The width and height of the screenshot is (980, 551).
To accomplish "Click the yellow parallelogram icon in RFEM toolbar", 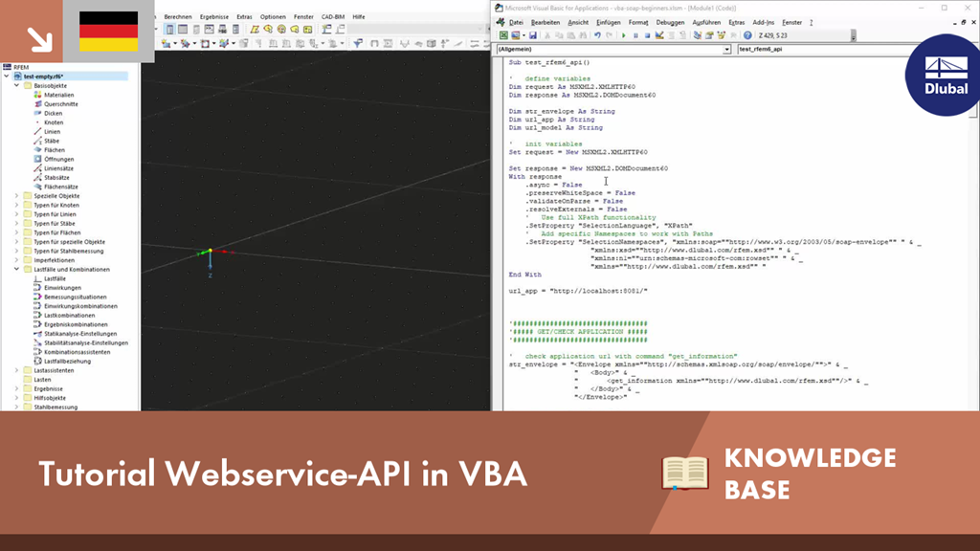I will [255, 30].
